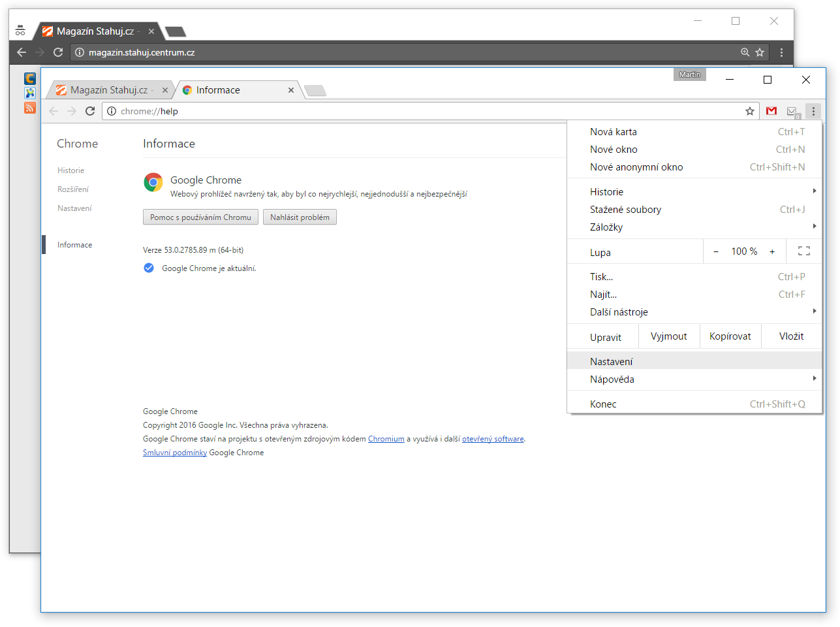
Task: Expand the Záložky submenu
Action: click(x=694, y=227)
